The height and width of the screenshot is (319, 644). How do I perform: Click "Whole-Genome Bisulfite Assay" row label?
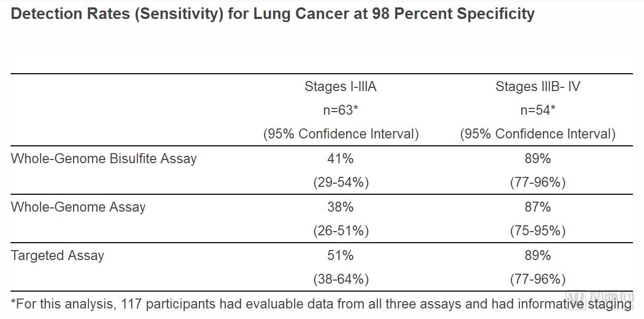coord(104,158)
